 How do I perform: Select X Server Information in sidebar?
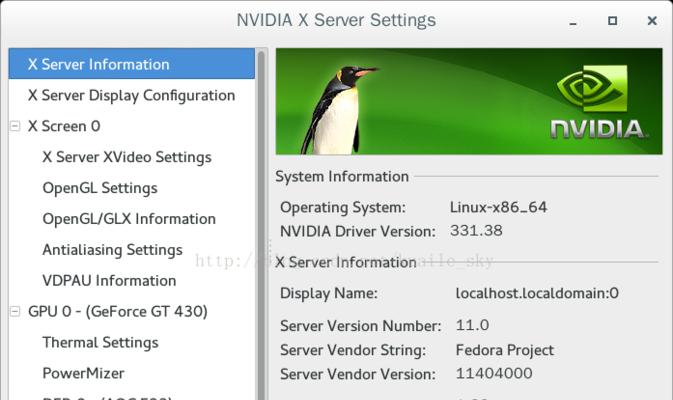click(132, 64)
